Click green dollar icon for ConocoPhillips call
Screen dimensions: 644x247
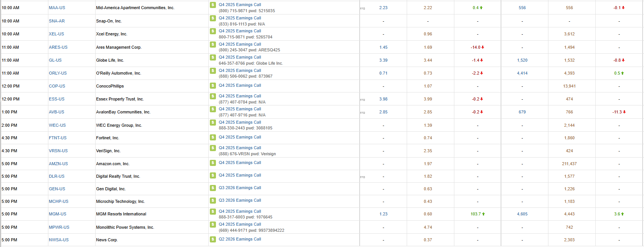213,86
